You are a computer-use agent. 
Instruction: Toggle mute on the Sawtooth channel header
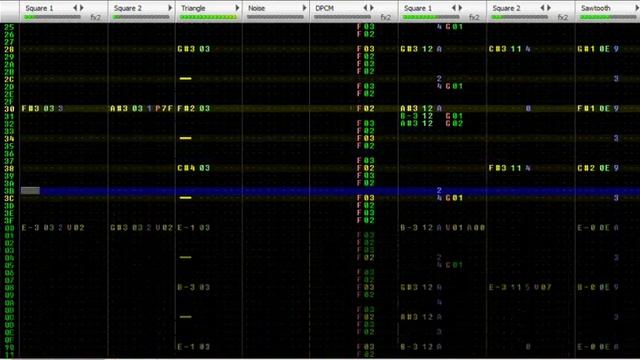pyautogui.click(x=596, y=8)
